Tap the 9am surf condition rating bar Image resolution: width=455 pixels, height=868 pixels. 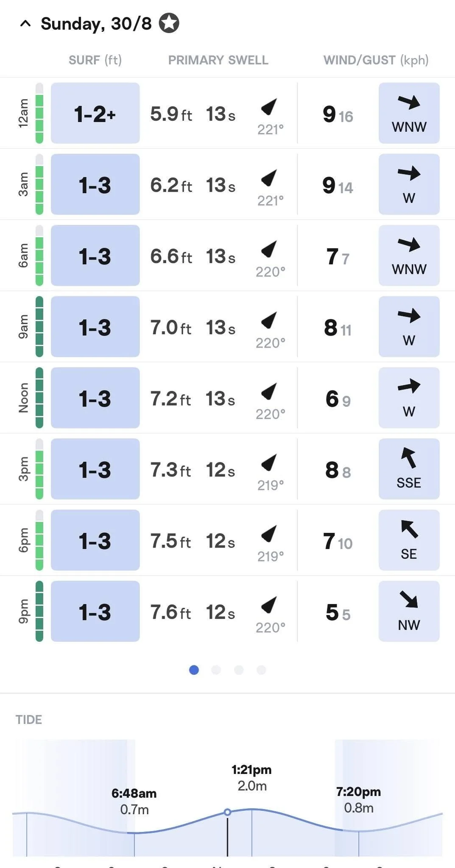[x=39, y=327]
